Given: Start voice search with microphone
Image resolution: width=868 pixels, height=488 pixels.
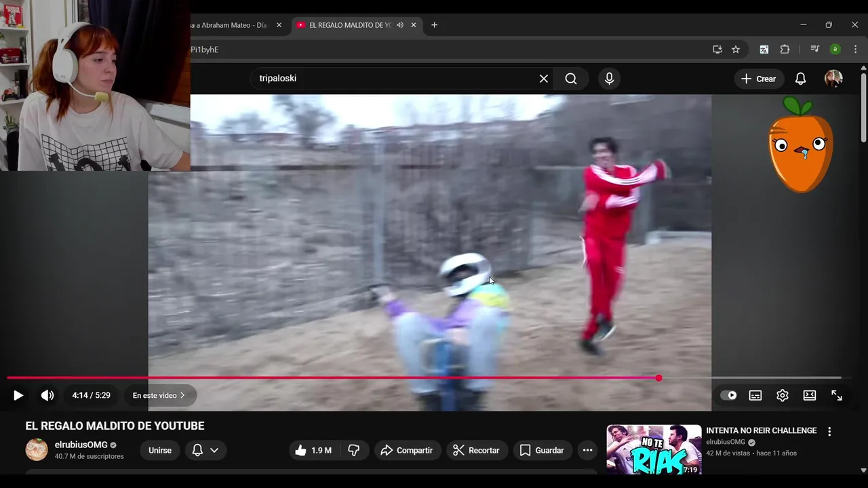Looking at the screenshot, I should 609,79.
